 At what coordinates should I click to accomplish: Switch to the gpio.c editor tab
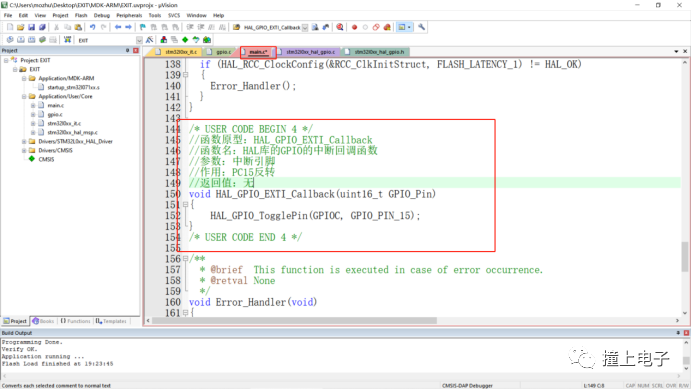[220, 52]
